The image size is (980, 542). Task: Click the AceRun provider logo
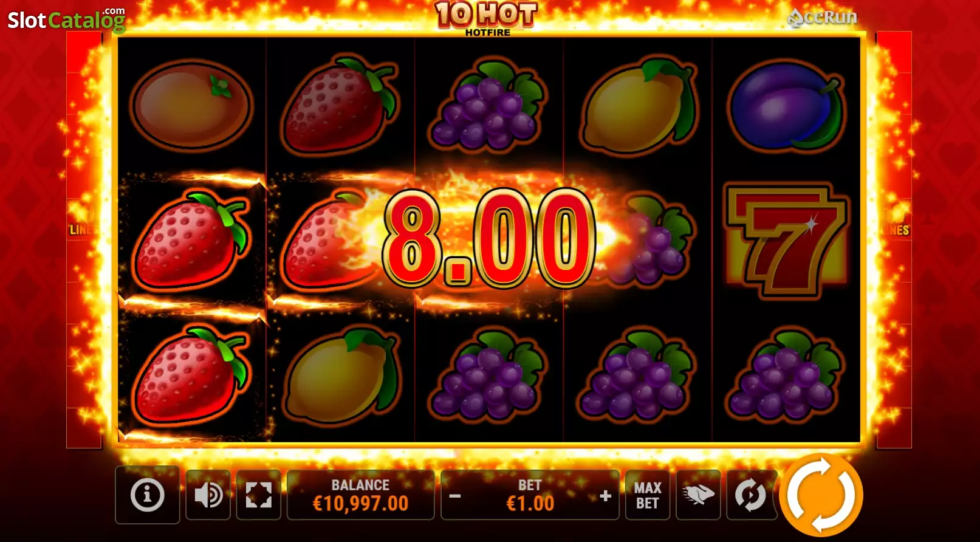[x=822, y=18]
